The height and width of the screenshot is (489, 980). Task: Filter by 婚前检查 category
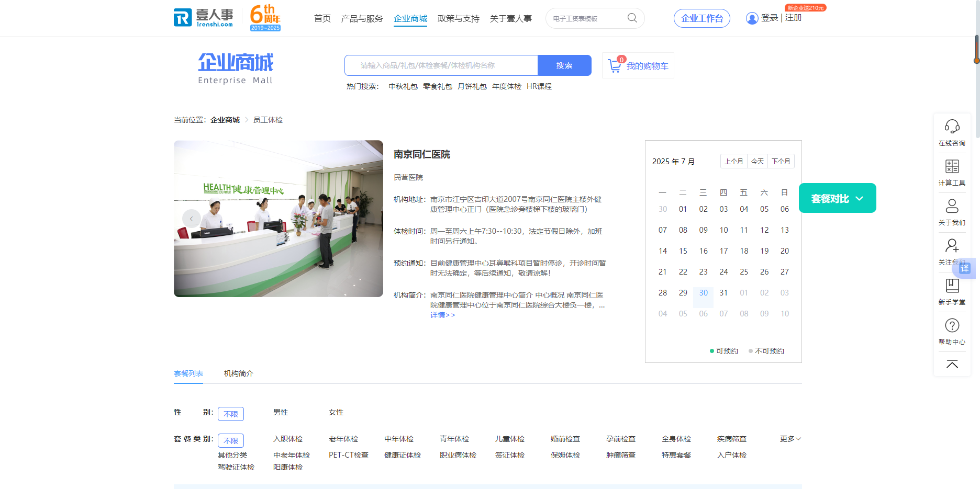(565, 439)
